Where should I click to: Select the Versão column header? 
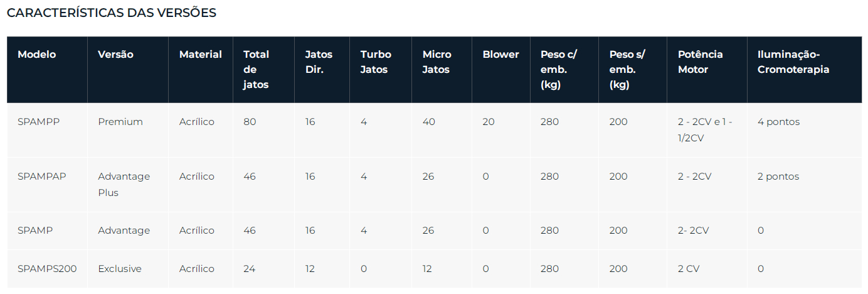point(115,55)
